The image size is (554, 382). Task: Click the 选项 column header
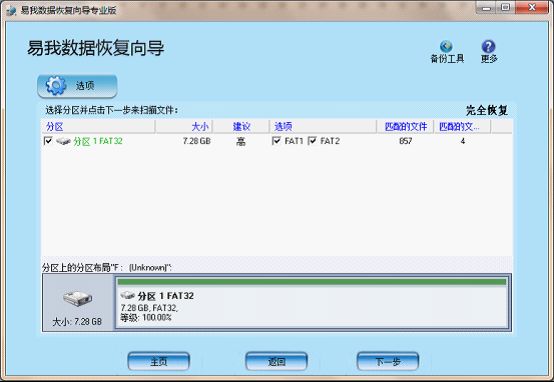[323, 127]
